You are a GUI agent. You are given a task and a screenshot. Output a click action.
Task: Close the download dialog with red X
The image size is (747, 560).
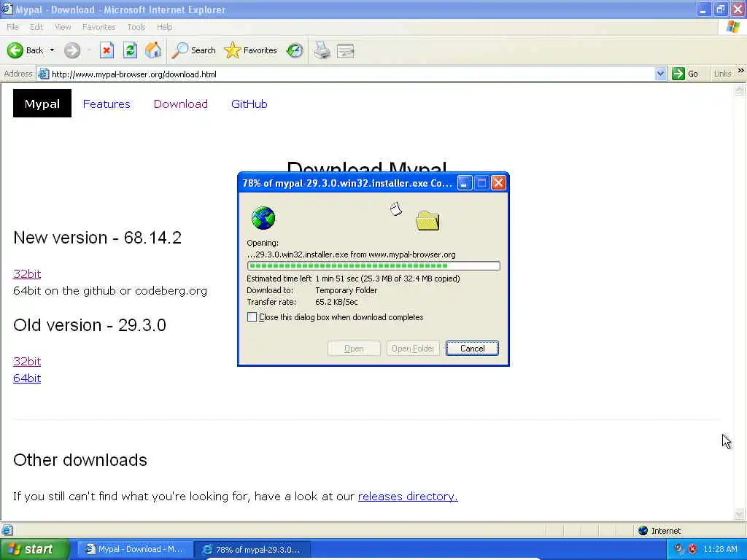tap(498, 183)
